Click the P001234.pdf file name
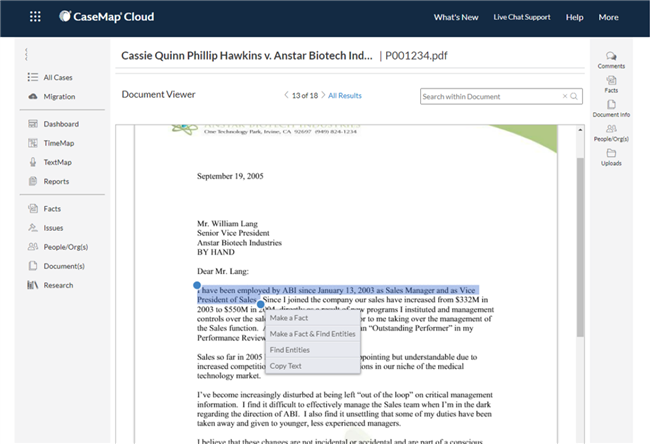The image size is (650, 444). (x=416, y=56)
